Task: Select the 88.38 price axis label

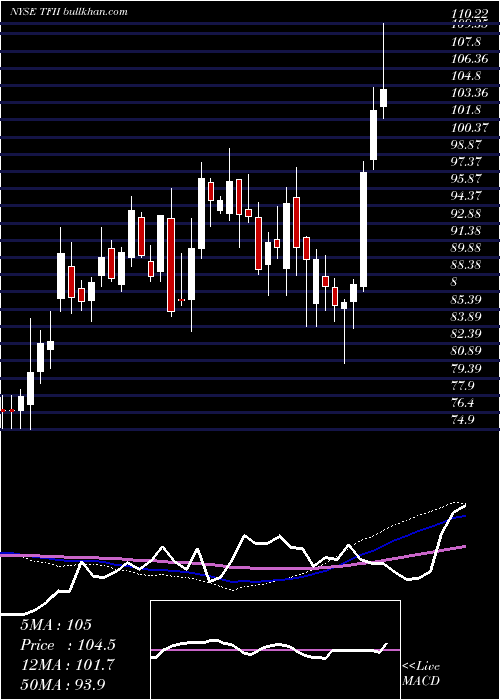Action: [x=466, y=265]
